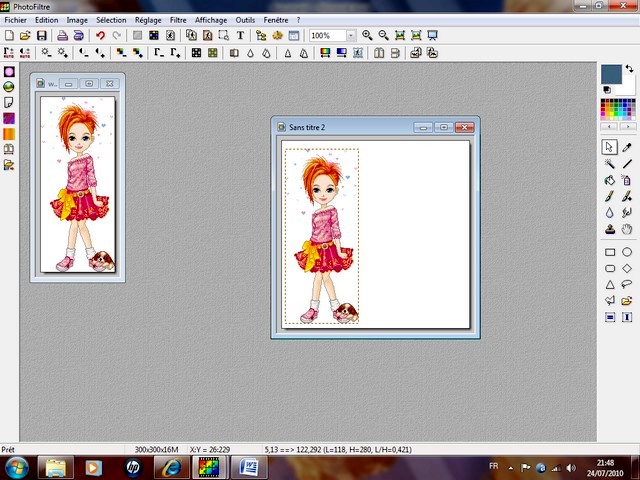Select the Text tool T icon
This screenshot has height=480, width=640.
(x=240, y=36)
